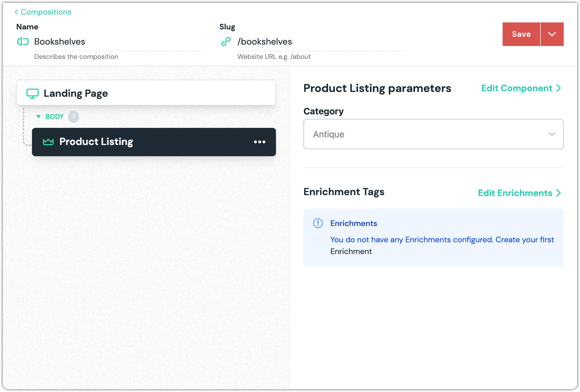Expand the Save button dropdown arrow
This screenshot has height=392, width=580.
point(552,34)
